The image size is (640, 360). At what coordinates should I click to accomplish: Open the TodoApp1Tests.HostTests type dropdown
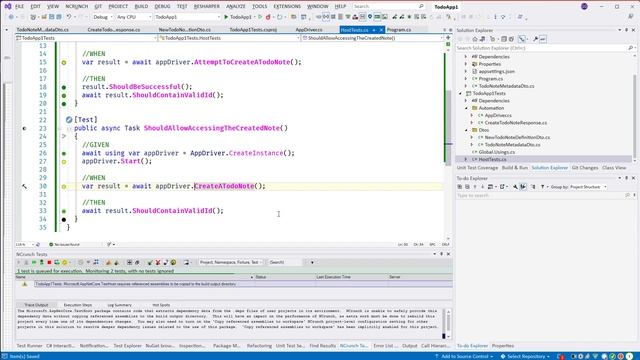(229, 38)
